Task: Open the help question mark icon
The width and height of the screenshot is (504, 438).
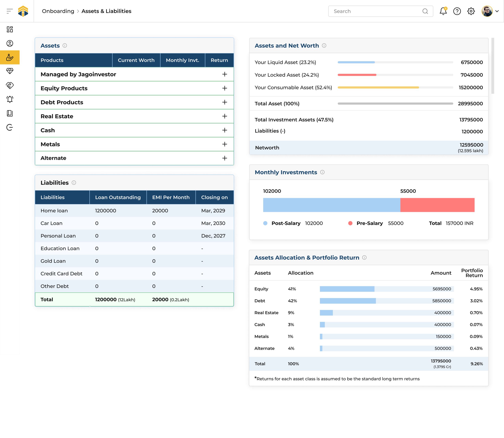Action: coord(457,11)
